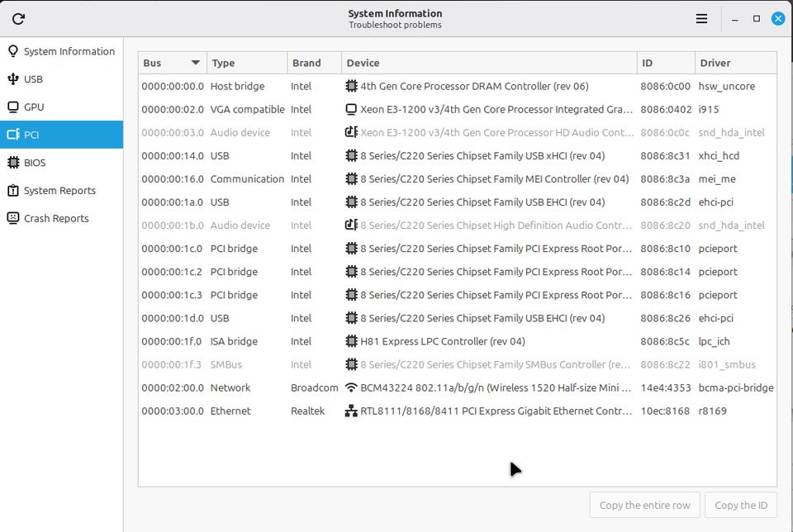Click ID 8086:8c5c in the table
The height and width of the screenshot is (532, 793).
point(664,341)
